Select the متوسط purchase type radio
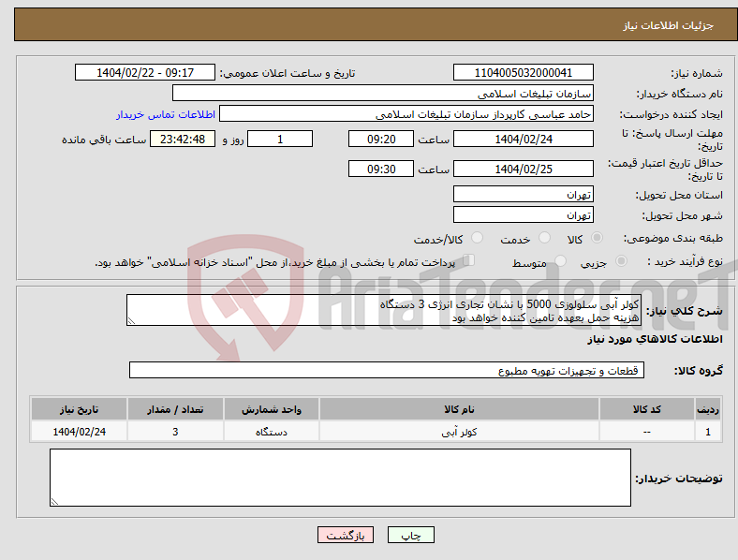Viewport: 738px width, 560px height. tap(560, 260)
